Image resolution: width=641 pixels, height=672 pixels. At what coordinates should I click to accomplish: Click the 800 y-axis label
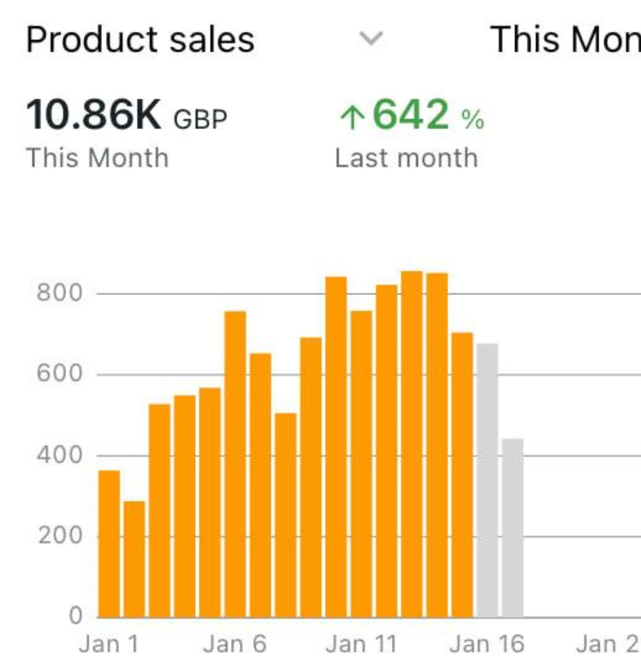60,293
